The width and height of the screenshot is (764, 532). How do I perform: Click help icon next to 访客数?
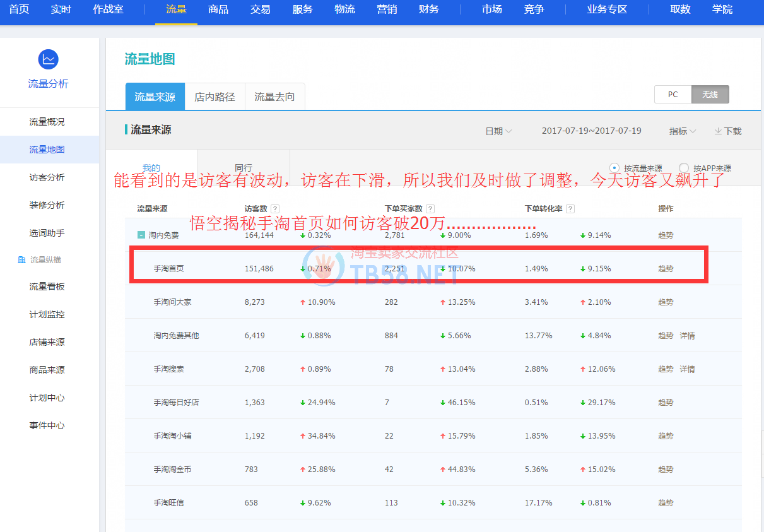click(x=275, y=209)
